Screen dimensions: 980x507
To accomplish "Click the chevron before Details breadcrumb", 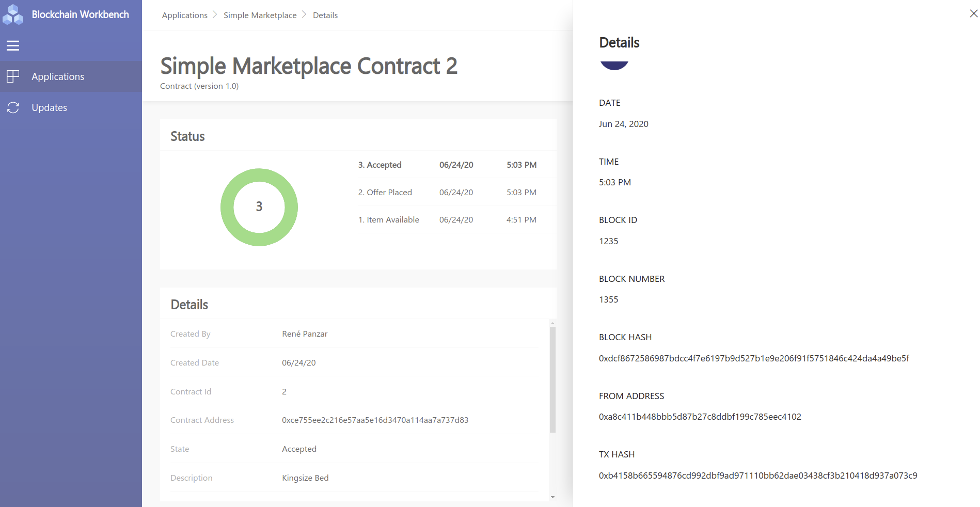I will coord(304,15).
